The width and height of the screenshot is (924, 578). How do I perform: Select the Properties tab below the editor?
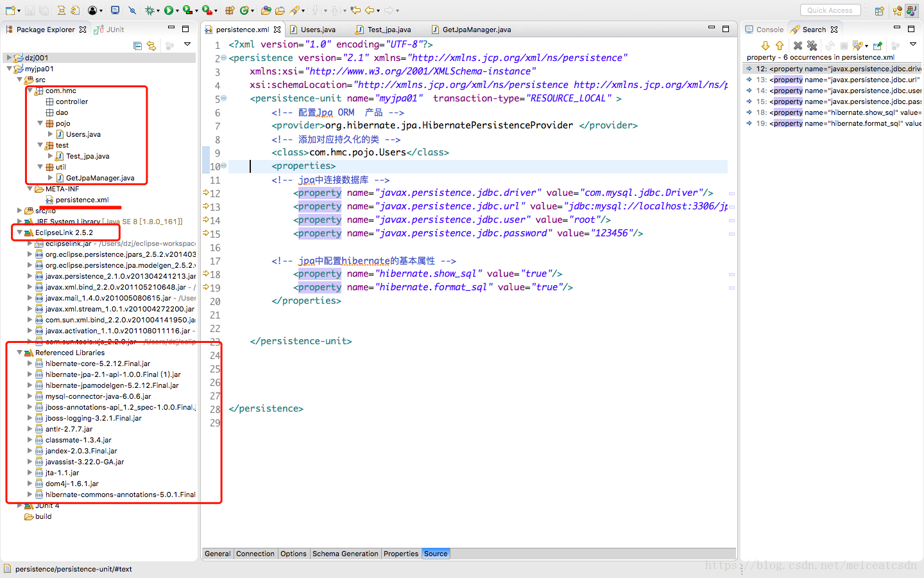[x=401, y=554]
